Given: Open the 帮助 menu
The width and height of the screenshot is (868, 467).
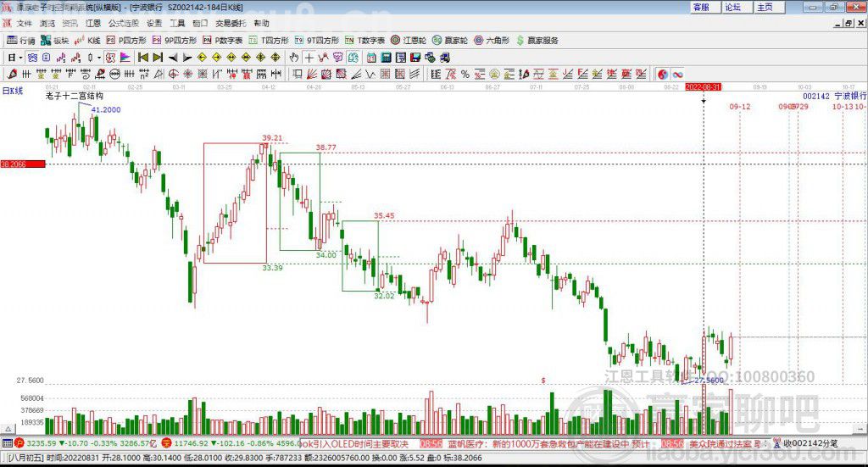Looking at the screenshot, I should click(261, 23).
